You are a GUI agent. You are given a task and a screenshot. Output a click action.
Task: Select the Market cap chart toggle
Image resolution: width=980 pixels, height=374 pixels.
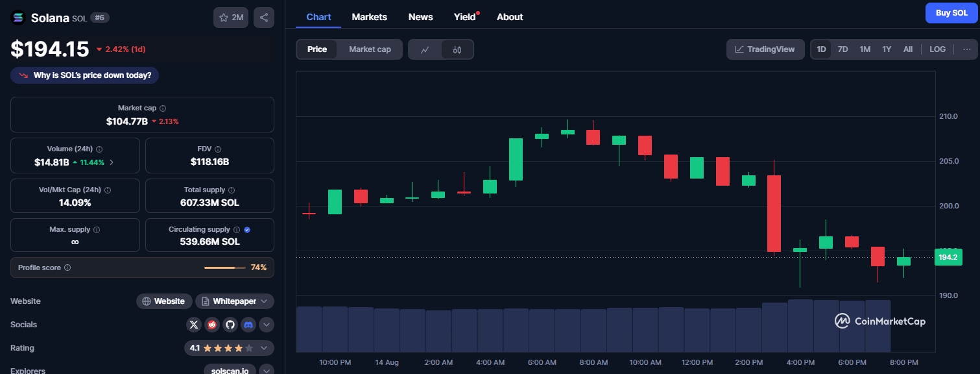click(370, 49)
